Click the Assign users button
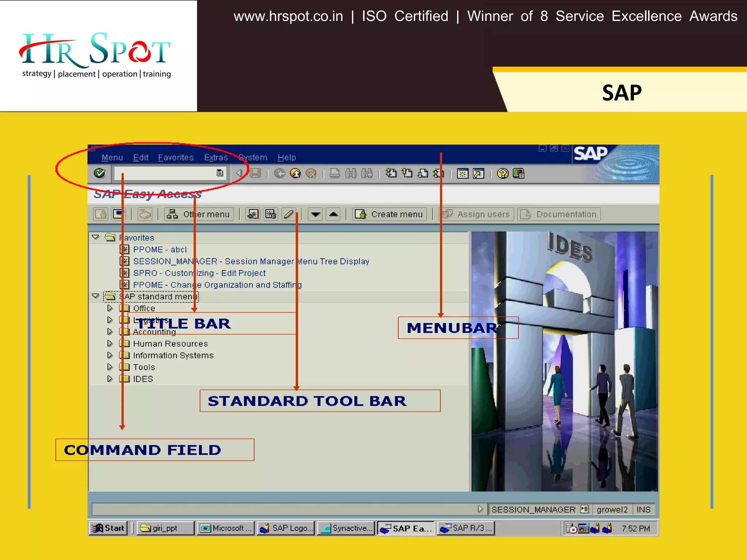The image size is (747, 560). pos(477,214)
